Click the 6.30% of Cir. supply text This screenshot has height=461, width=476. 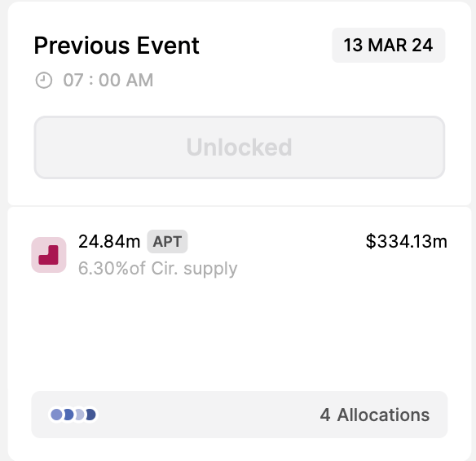pyautogui.click(x=158, y=269)
